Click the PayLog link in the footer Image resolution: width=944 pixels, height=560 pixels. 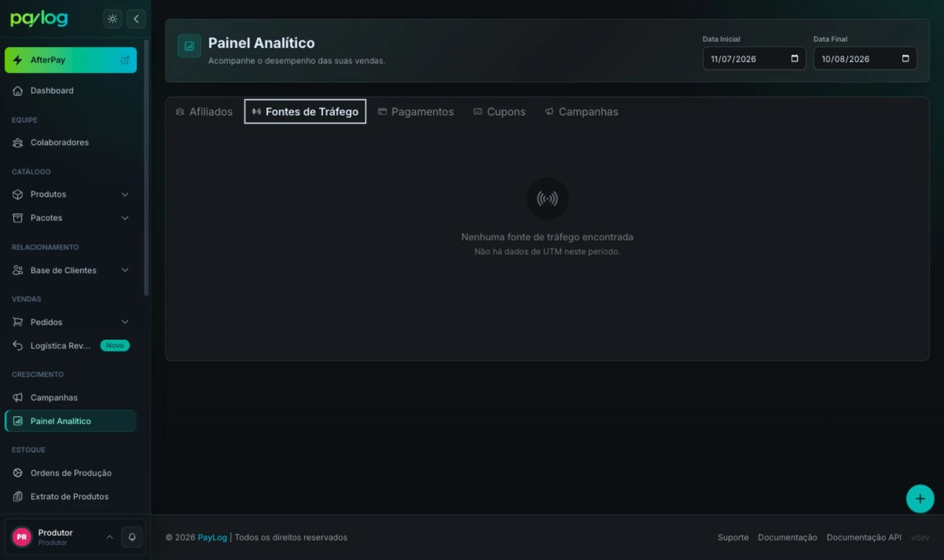pyautogui.click(x=212, y=538)
